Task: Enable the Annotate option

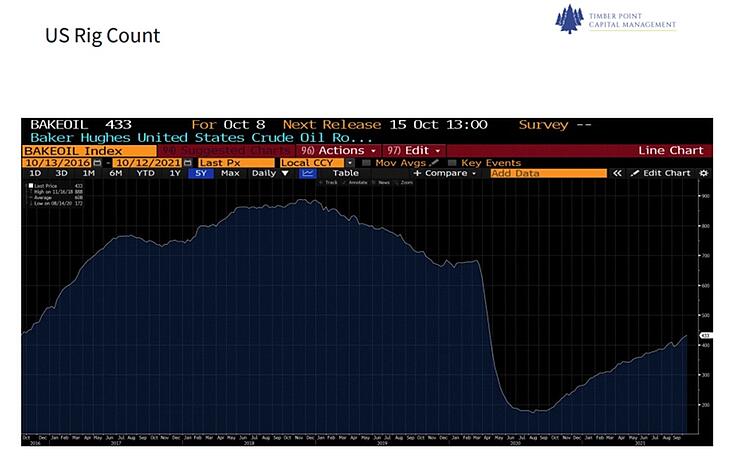Action: coord(355,182)
